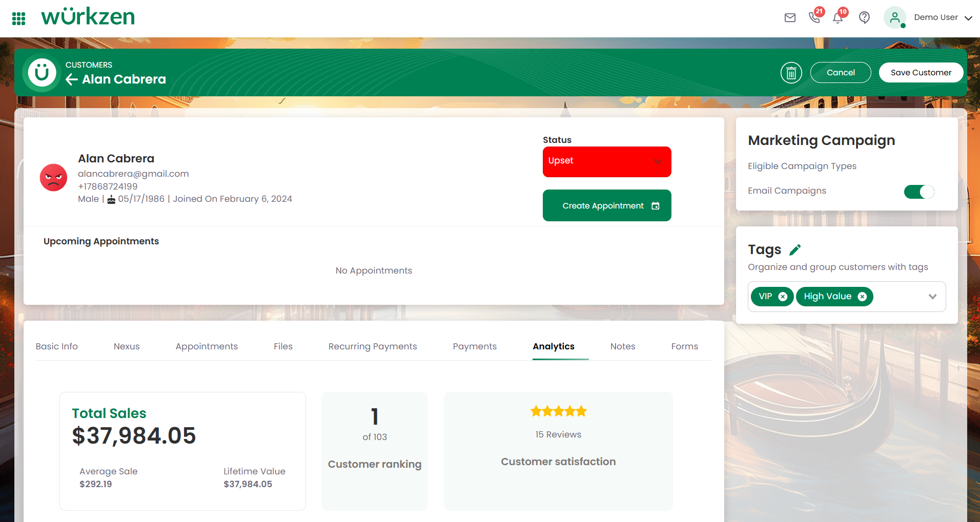Click the five-star satisfaction rating
Viewport: 980px width, 522px height.
point(558,411)
